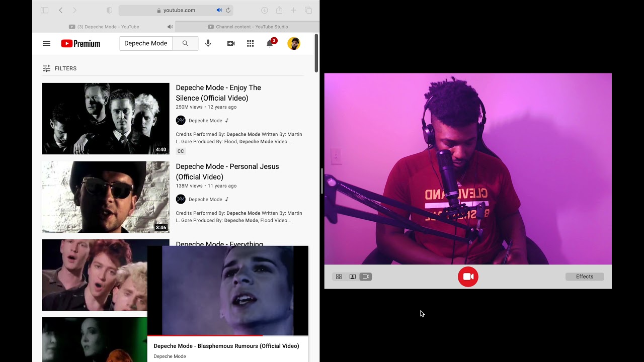Reload the youtube.com page
The image size is (644, 362).
[x=228, y=10]
